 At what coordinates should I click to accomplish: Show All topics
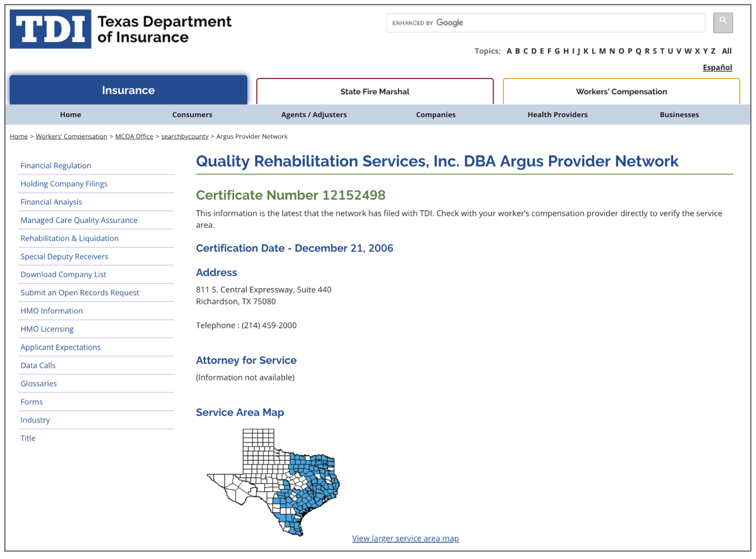[727, 51]
